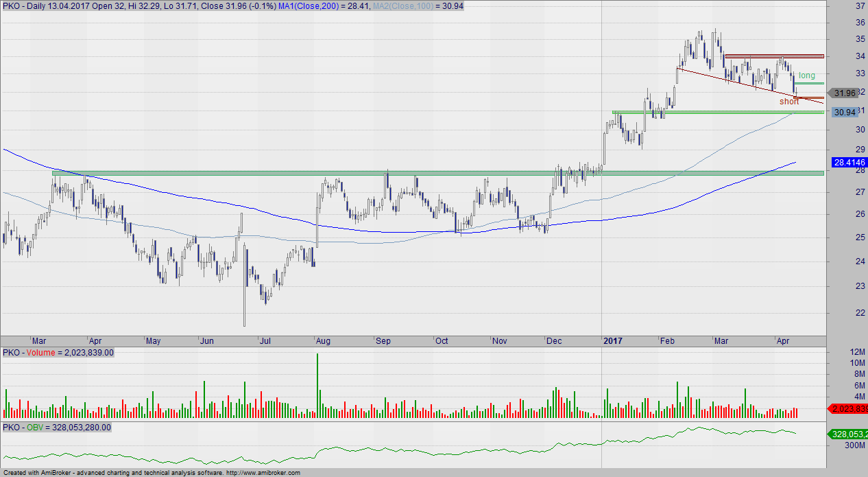Select the PKO Volume pane title
868x477 pixels.
(x=58, y=352)
